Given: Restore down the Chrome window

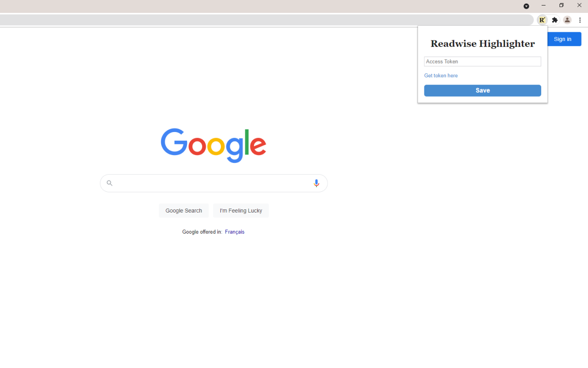Looking at the screenshot, I should pyautogui.click(x=561, y=6).
